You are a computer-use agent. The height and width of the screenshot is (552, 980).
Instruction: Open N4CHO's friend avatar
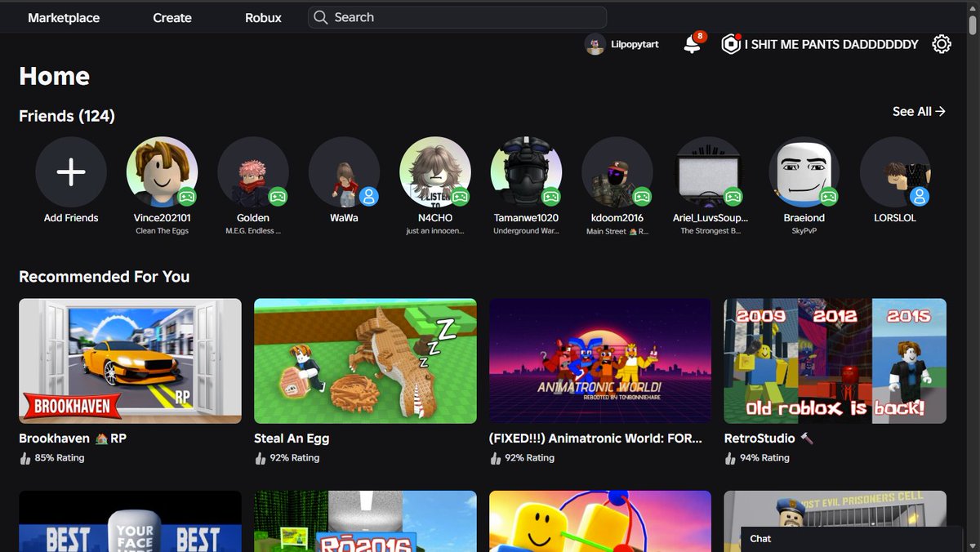coord(435,172)
